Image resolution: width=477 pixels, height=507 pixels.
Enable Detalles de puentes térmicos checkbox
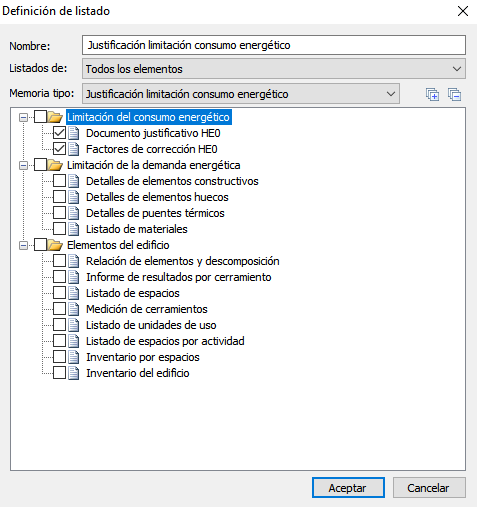59,213
